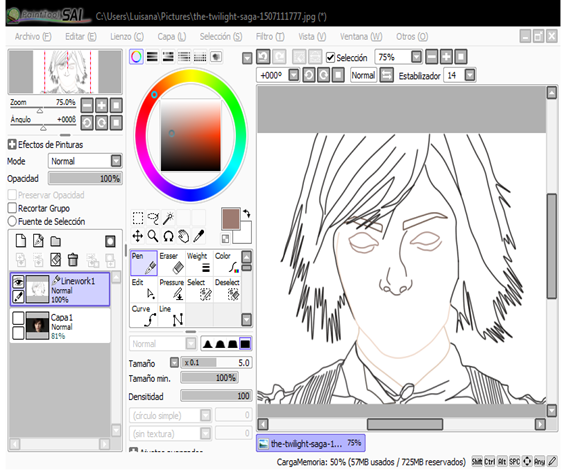Open the Editar menu
Viewport: 566px width, 476px height.
click(x=80, y=36)
